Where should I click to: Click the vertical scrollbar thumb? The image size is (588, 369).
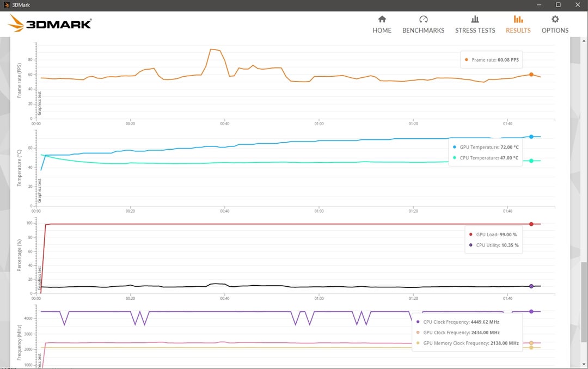point(584,302)
